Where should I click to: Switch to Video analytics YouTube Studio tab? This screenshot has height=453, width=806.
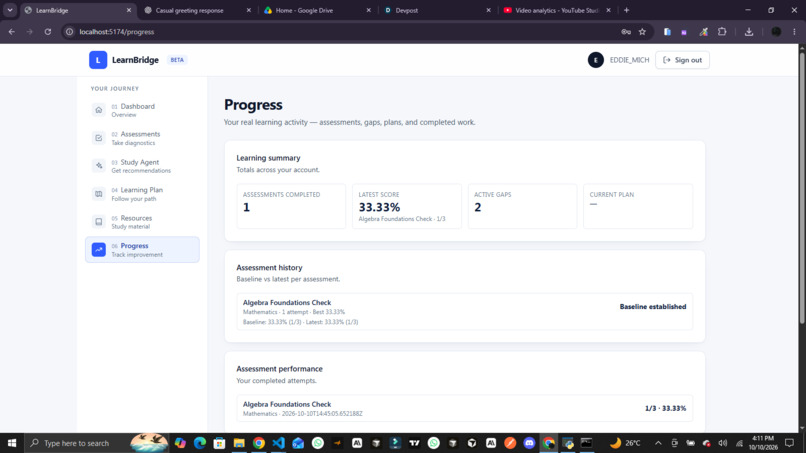point(557,10)
